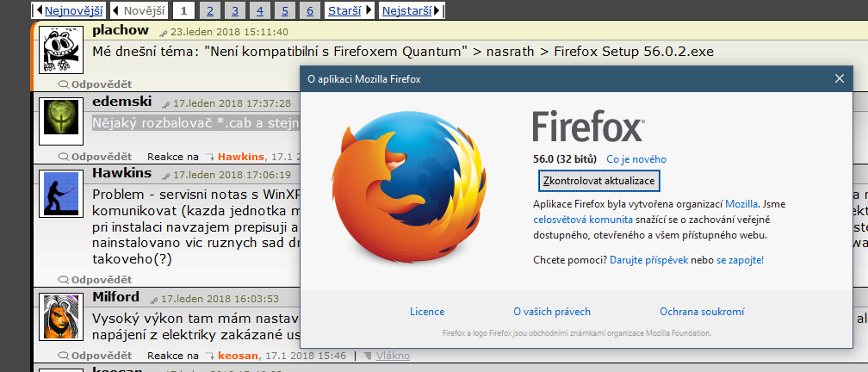Open page 2 of pagination
868x372 pixels.
pos(210,10)
